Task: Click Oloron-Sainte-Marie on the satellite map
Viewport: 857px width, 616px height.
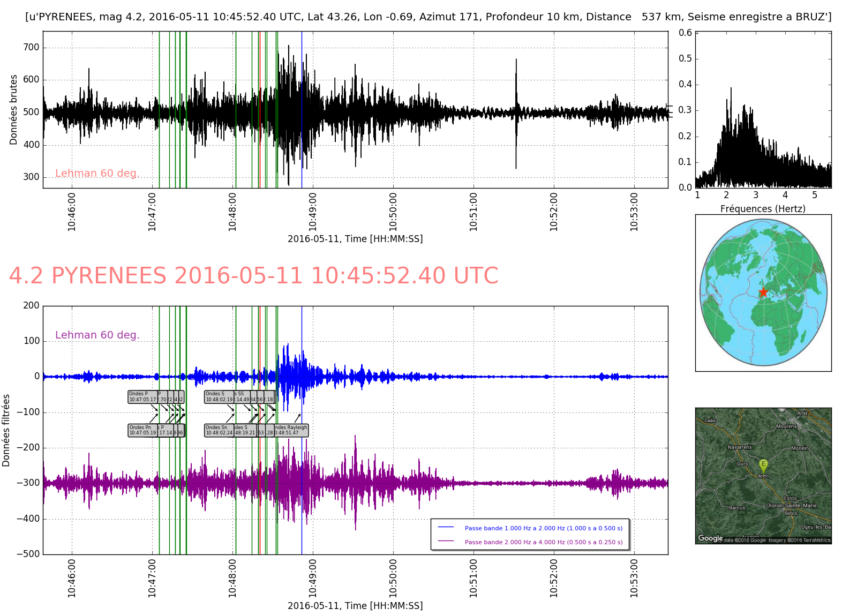Action: (x=791, y=506)
